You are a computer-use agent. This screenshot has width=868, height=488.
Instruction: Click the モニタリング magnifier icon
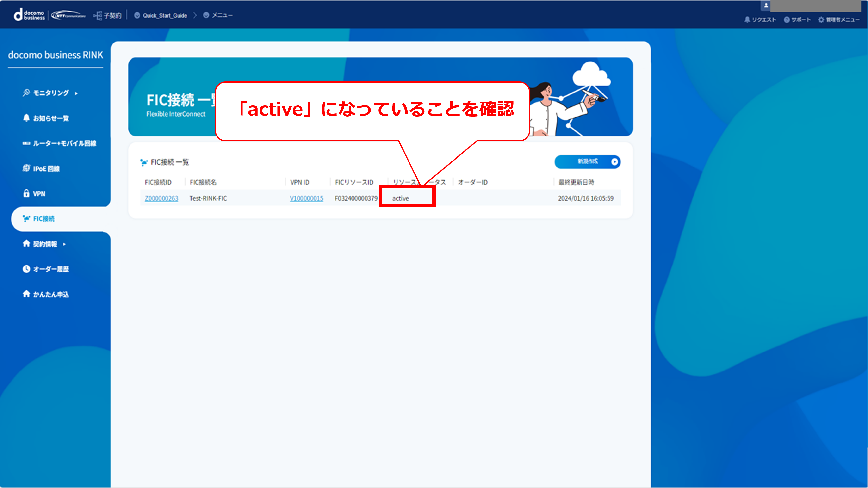click(26, 92)
